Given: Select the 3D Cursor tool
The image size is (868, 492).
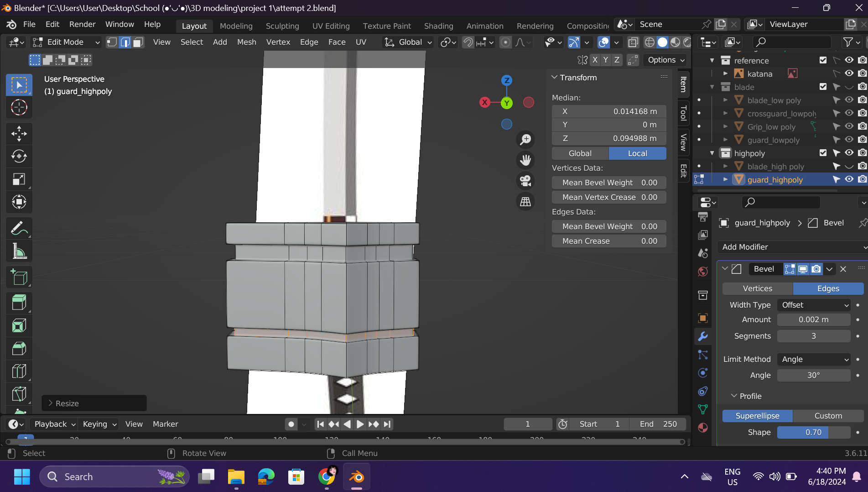Looking at the screenshot, I should pyautogui.click(x=19, y=108).
